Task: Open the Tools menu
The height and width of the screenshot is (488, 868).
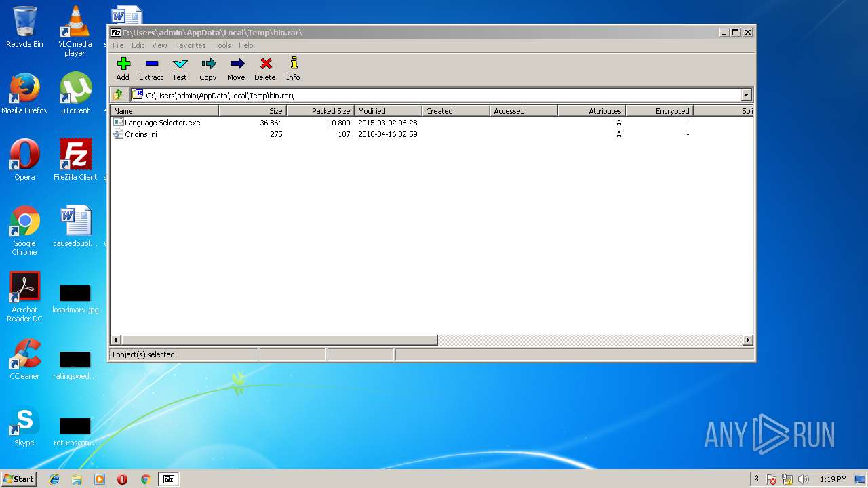Action: (222, 45)
